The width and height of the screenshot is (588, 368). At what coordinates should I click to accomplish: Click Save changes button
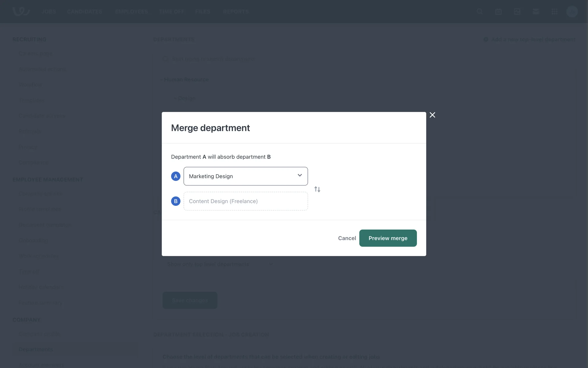point(190,300)
